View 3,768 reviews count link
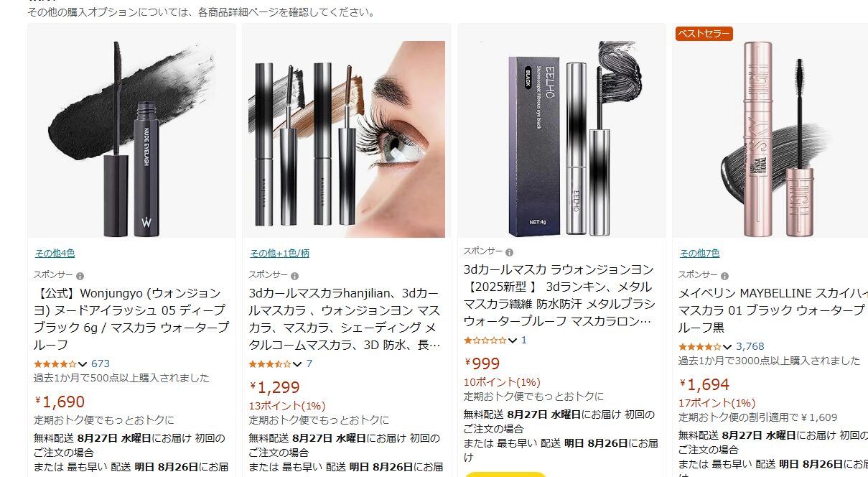This screenshot has height=477, width=868. 750,347
